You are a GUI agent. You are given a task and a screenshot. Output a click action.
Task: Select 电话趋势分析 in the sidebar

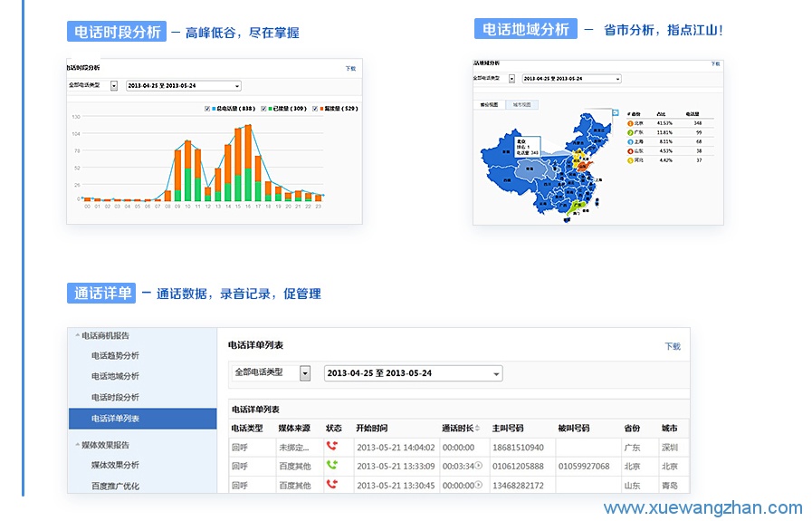click(115, 355)
